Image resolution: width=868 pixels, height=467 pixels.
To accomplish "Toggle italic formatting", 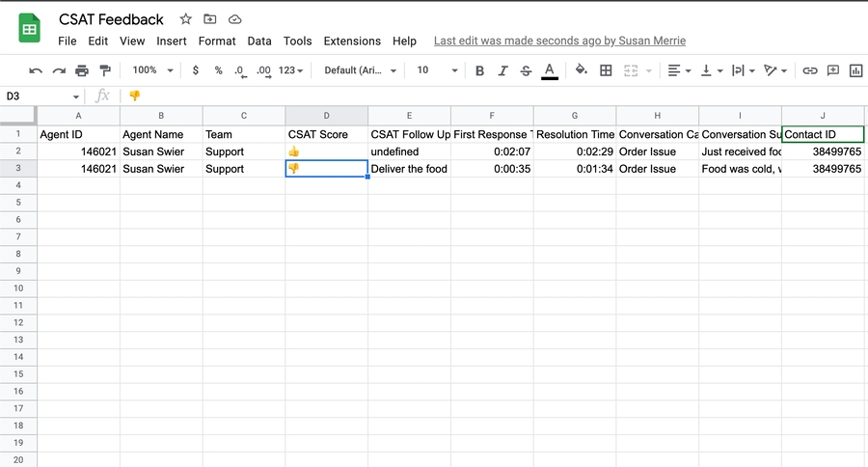I will (x=502, y=70).
